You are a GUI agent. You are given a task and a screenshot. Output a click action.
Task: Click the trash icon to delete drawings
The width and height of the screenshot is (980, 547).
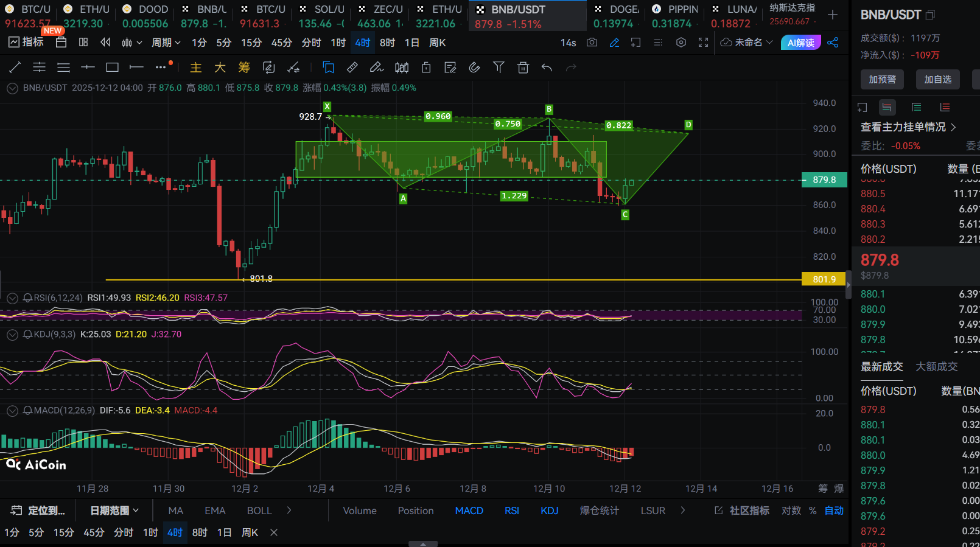click(x=523, y=68)
